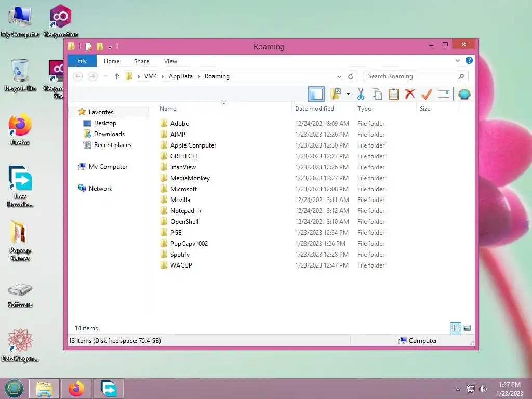This screenshot has width=532, height=399.
Task: Select the MediaMonkey folder
Action: tap(190, 178)
